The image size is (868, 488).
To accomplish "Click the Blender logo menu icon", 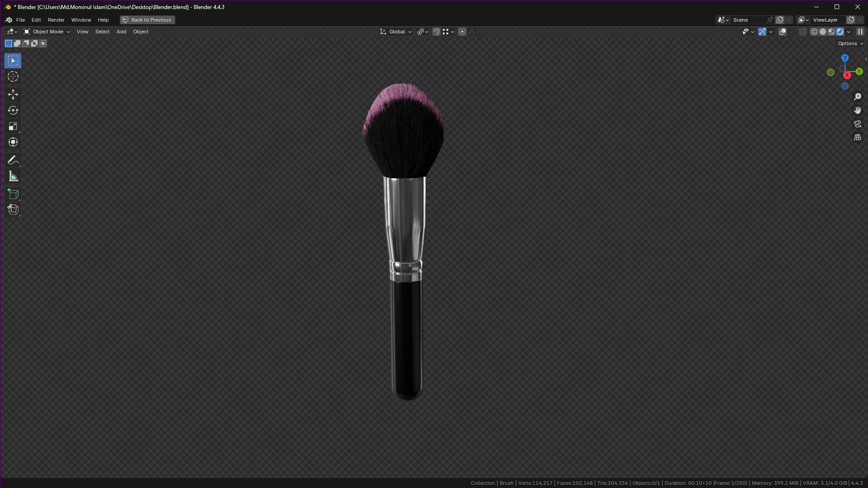I will [9, 20].
